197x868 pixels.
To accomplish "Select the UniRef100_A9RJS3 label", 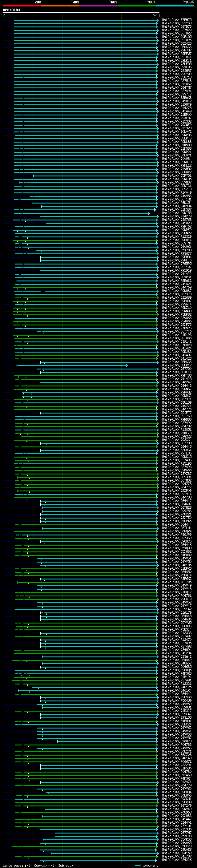I will (177, 352).
